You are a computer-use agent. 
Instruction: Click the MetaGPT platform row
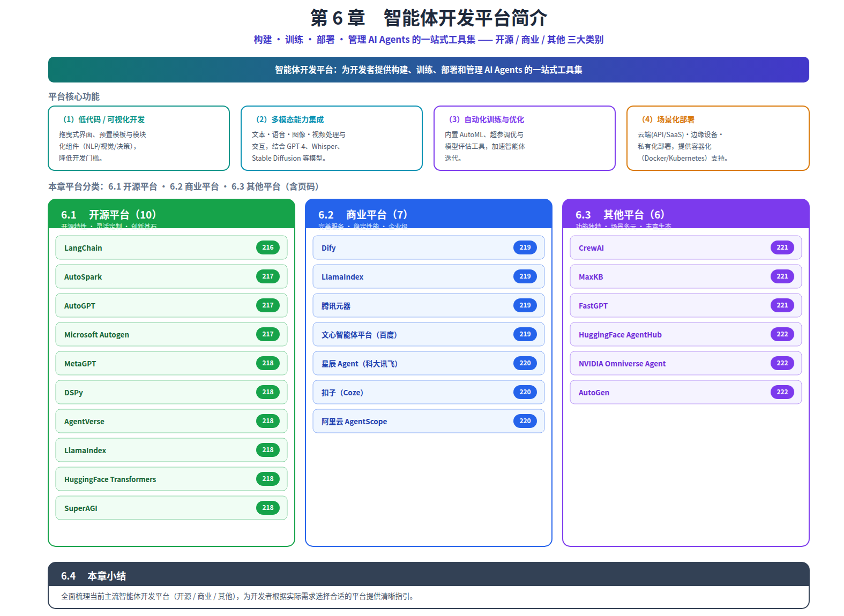171,363
